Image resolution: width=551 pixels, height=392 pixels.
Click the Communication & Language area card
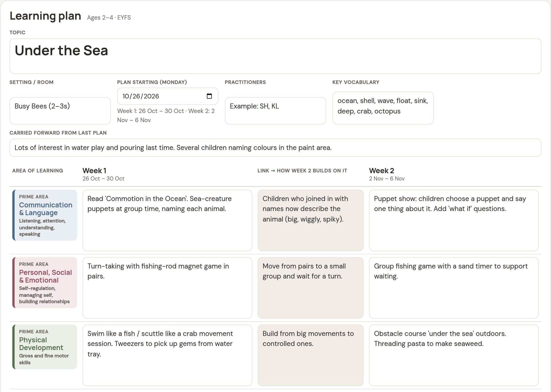pos(45,215)
